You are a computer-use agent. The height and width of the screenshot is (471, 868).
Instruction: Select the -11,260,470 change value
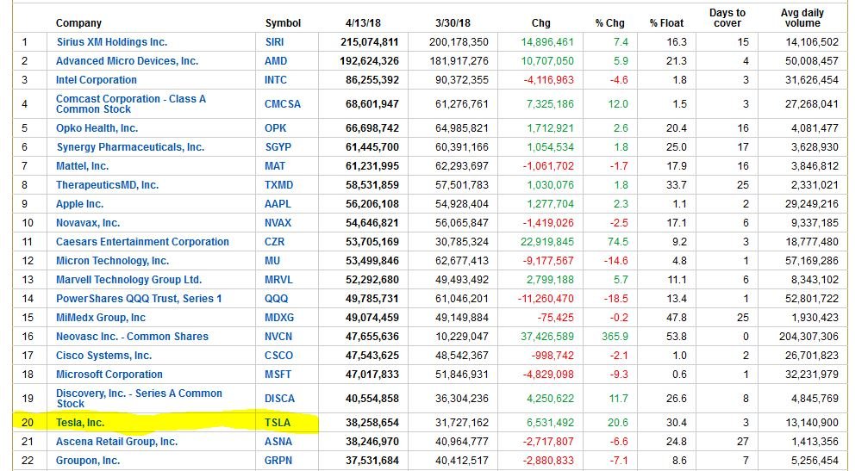546,299
